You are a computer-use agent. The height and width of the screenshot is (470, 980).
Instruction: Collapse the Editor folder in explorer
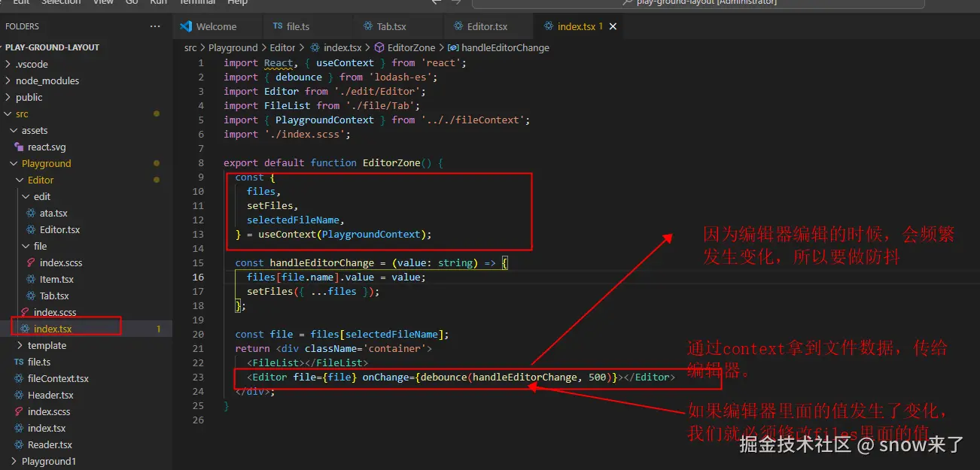point(41,180)
